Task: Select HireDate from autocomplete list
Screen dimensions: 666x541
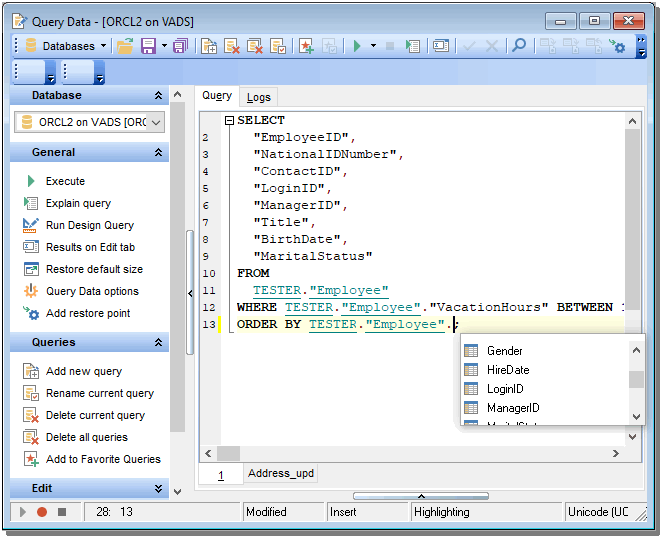Action: 508,370
